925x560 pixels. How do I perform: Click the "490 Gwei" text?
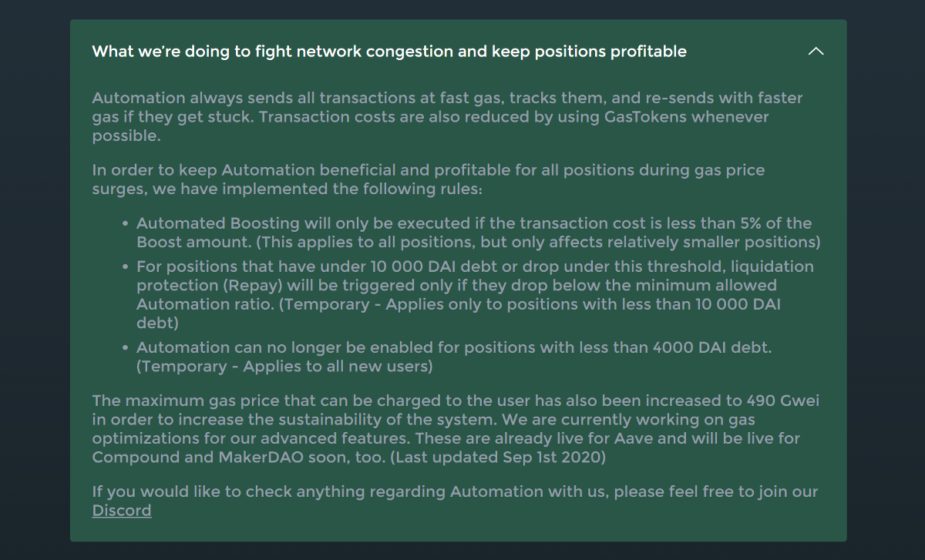[x=782, y=401]
